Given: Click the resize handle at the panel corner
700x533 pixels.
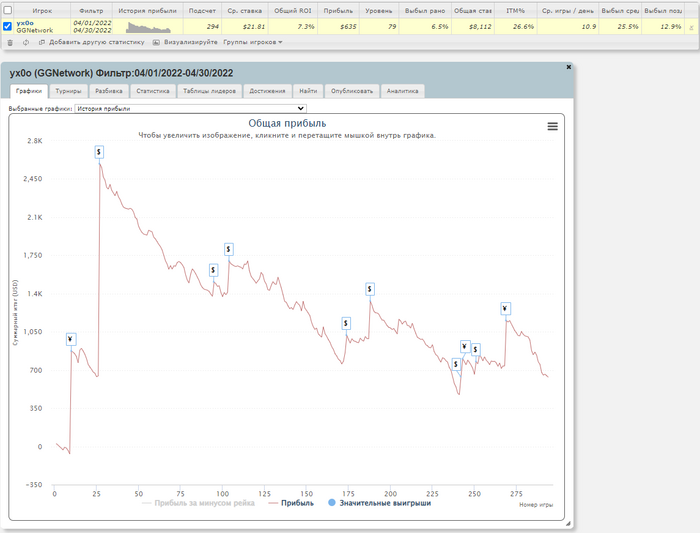Looking at the screenshot, I should (568, 524).
